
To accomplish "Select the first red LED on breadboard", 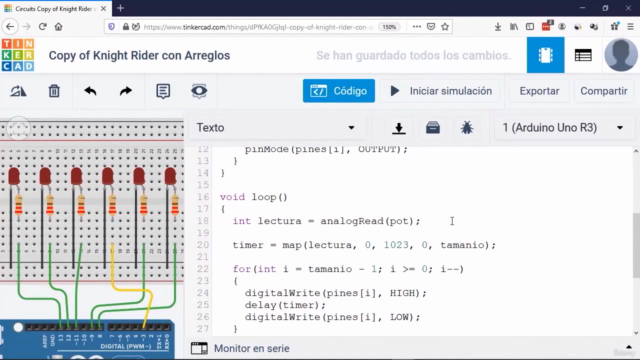I will click(14, 176).
